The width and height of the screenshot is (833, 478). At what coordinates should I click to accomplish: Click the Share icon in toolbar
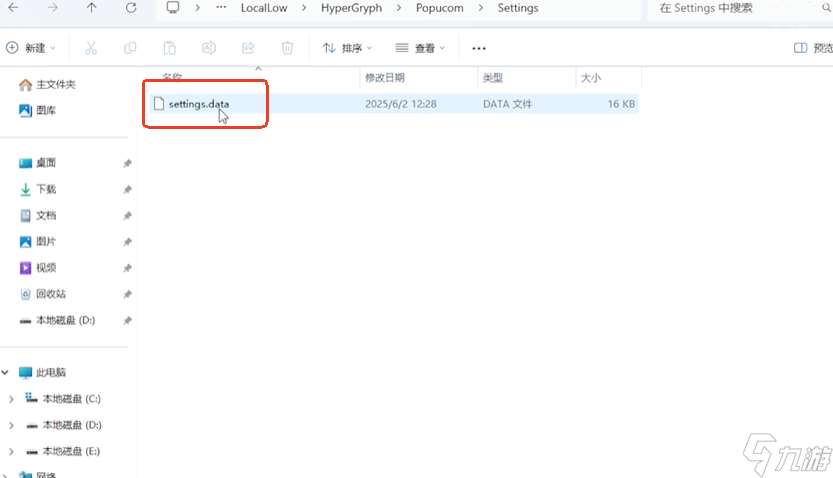pos(248,48)
